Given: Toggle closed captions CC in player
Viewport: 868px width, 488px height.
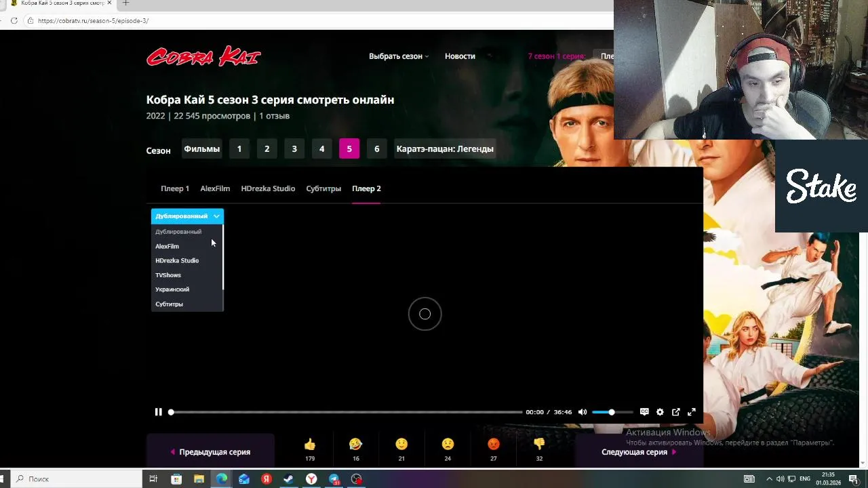Looking at the screenshot, I should 644,412.
